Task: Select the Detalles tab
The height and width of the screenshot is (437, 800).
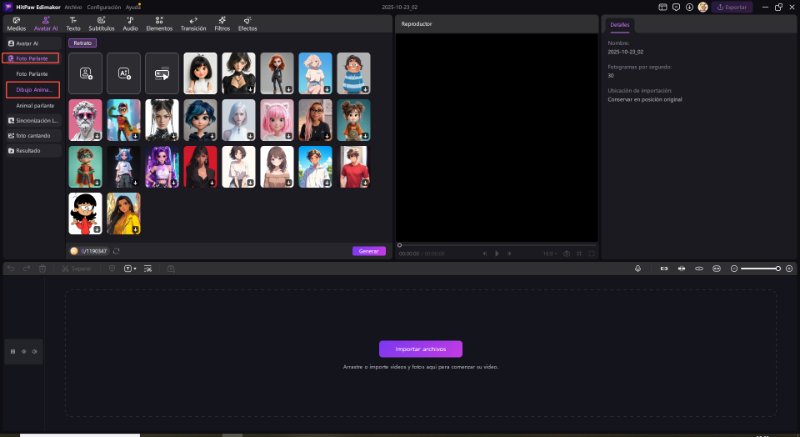Action: (x=621, y=24)
